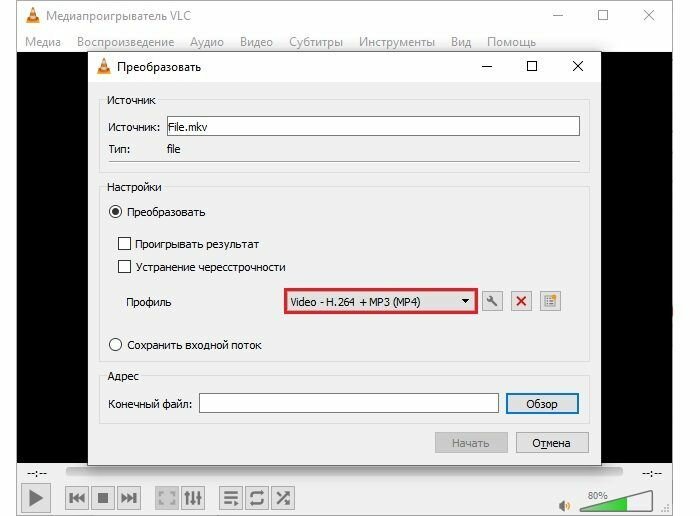
Task: Open the Помощь menu
Action: (511, 42)
